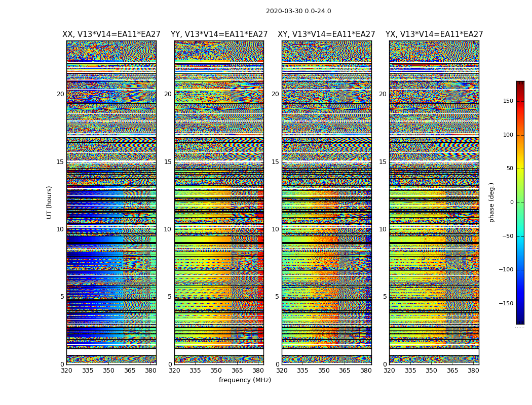
Task: Click YX panel x-axis tick 380
Action: (x=473, y=371)
